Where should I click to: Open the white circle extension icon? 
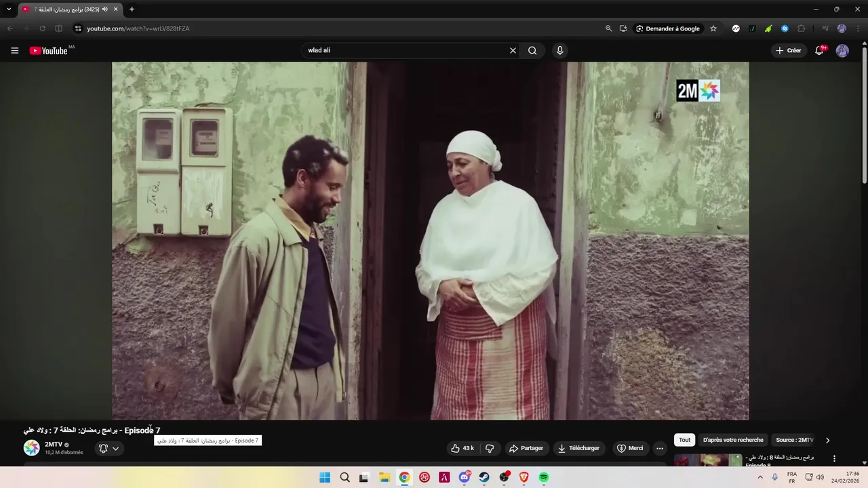[x=736, y=28]
